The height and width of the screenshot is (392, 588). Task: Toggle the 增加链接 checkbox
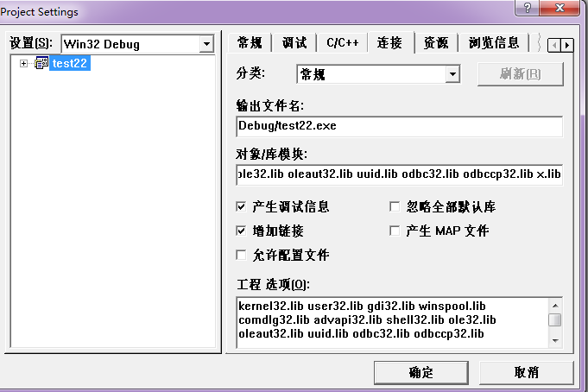point(241,231)
